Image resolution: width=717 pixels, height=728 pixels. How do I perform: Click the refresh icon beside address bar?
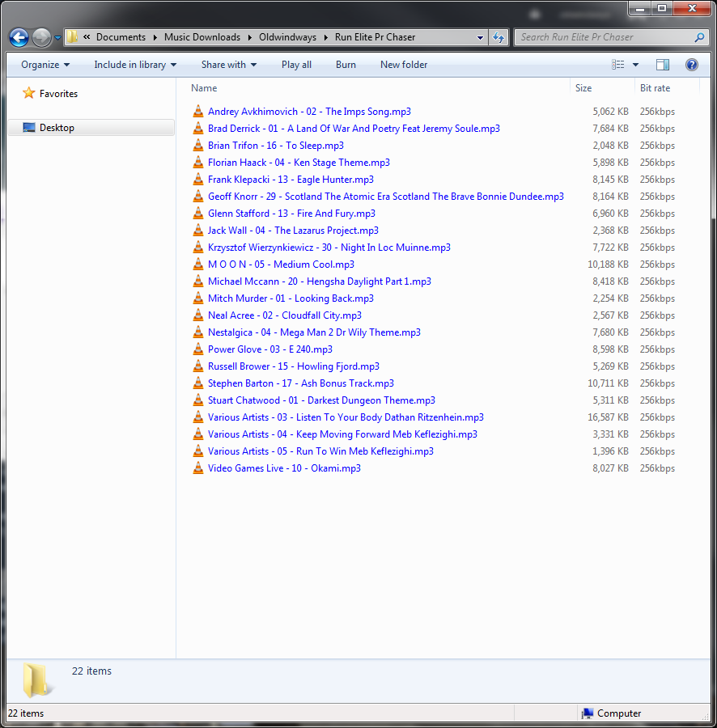click(x=499, y=37)
